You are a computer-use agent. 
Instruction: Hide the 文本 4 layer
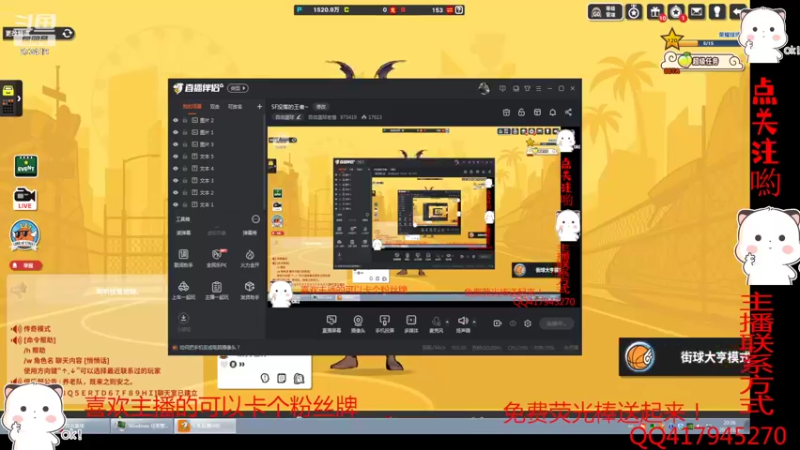[176, 168]
